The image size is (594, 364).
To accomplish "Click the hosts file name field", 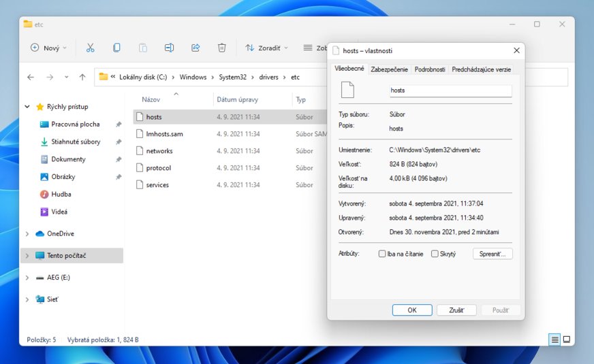I will [450, 90].
